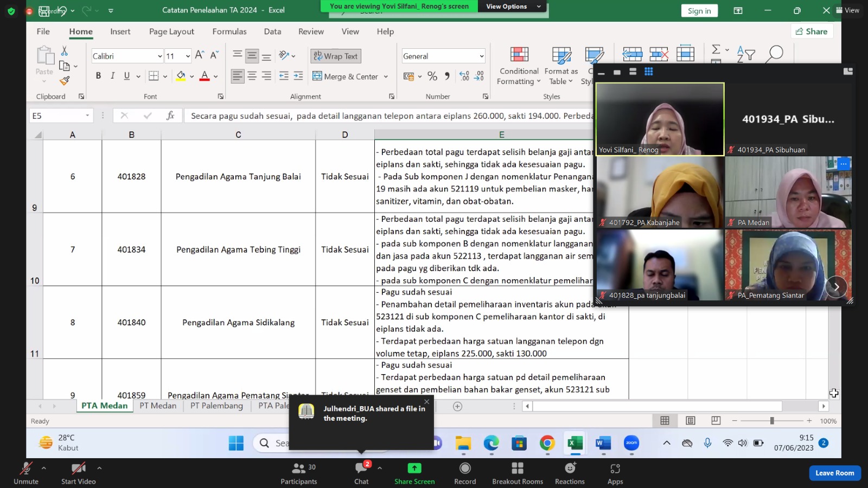Click the Insert Function fx icon

tap(170, 115)
